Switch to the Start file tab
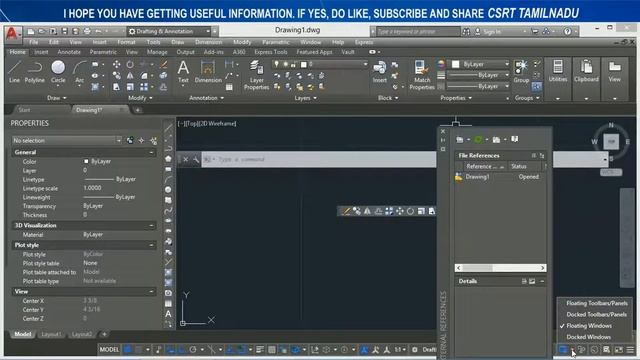 click(x=24, y=110)
